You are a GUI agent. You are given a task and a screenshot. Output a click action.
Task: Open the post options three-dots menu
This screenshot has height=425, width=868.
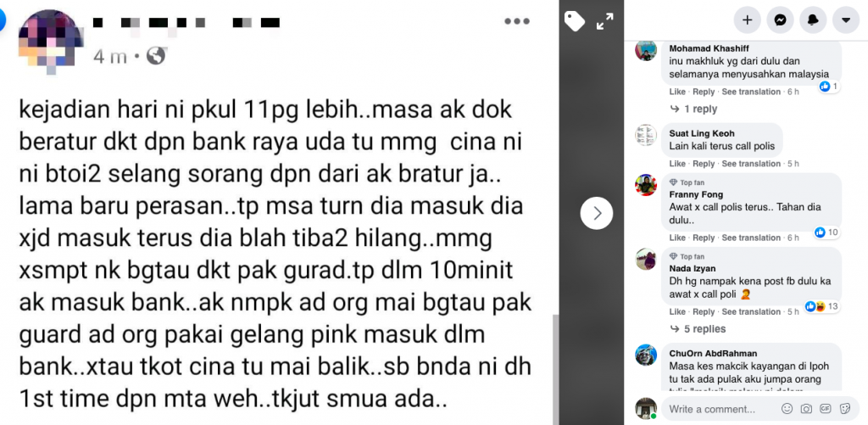[x=517, y=21]
